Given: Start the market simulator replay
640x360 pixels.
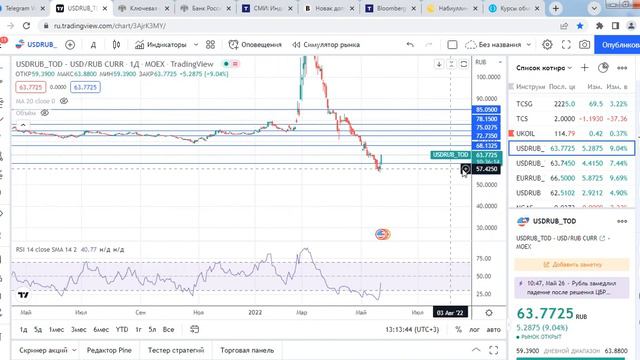Looking at the screenshot, I should pyautogui.click(x=326, y=44).
